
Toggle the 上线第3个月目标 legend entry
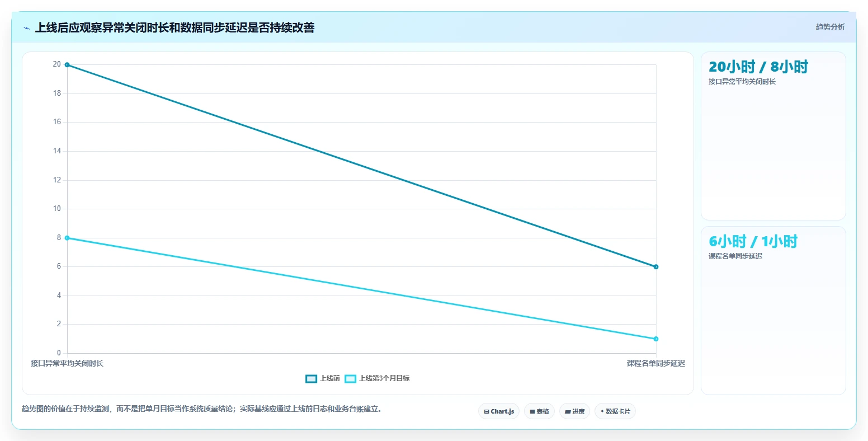point(377,378)
